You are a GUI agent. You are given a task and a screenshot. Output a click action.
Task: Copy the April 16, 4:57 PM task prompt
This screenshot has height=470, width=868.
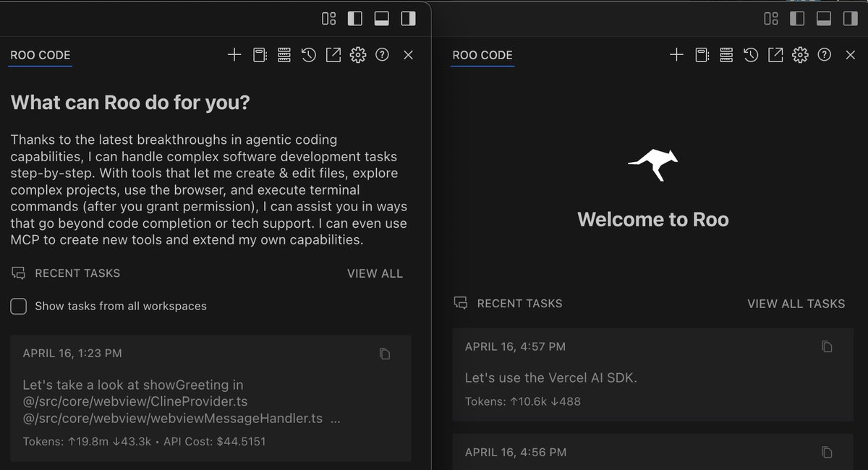click(x=827, y=346)
